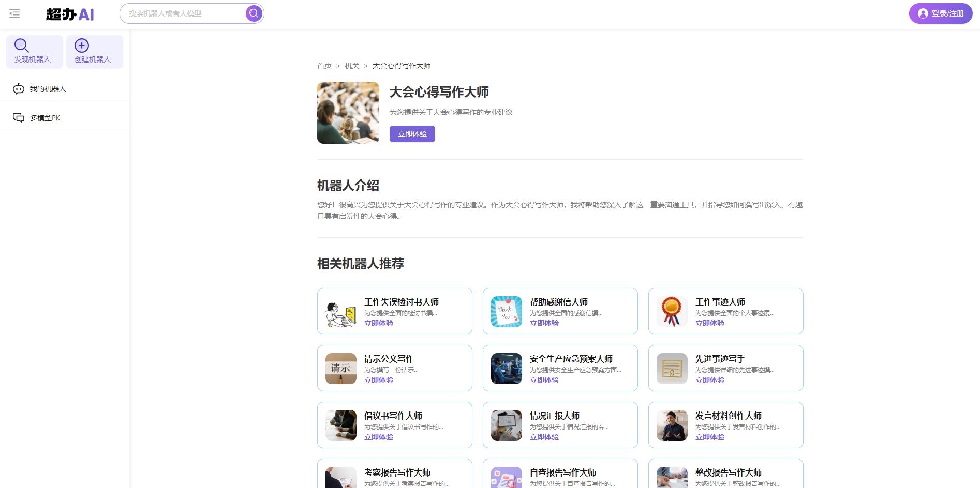Collapse the sidebar using the collapse icon
980x488 pixels.
pyautogui.click(x=14, y=13)
